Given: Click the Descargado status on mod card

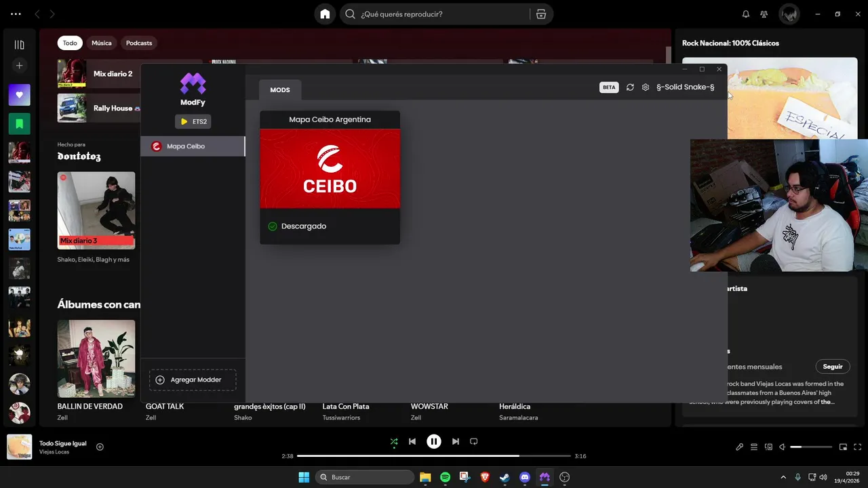Looking at the screenshot, I should pos(297,226).
